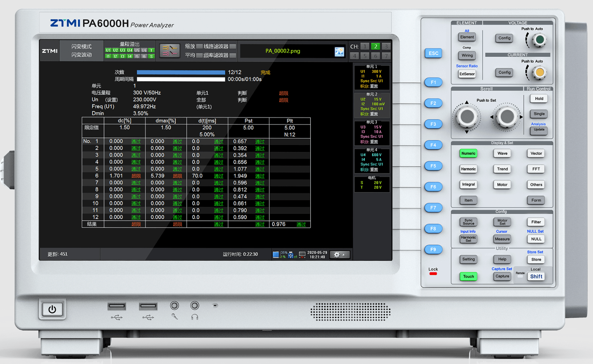Push the Capture key

point(502,277)
